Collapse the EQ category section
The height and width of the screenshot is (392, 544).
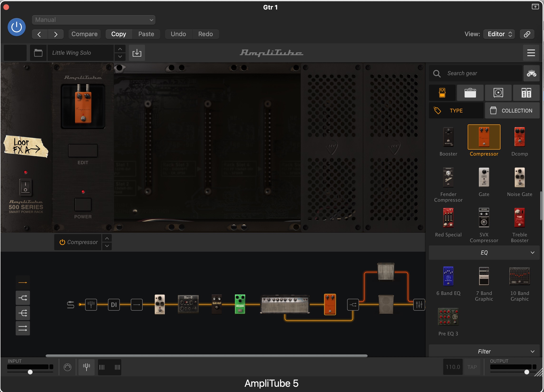click(x=484, y=253)
